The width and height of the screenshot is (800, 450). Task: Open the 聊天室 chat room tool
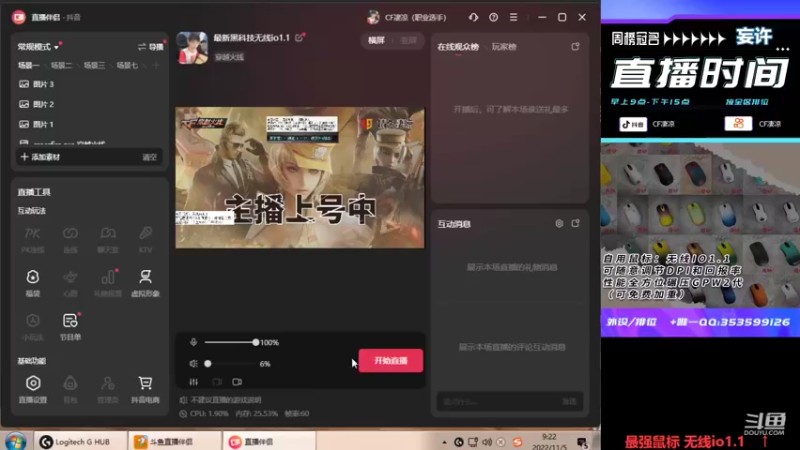tap(108, 239)
